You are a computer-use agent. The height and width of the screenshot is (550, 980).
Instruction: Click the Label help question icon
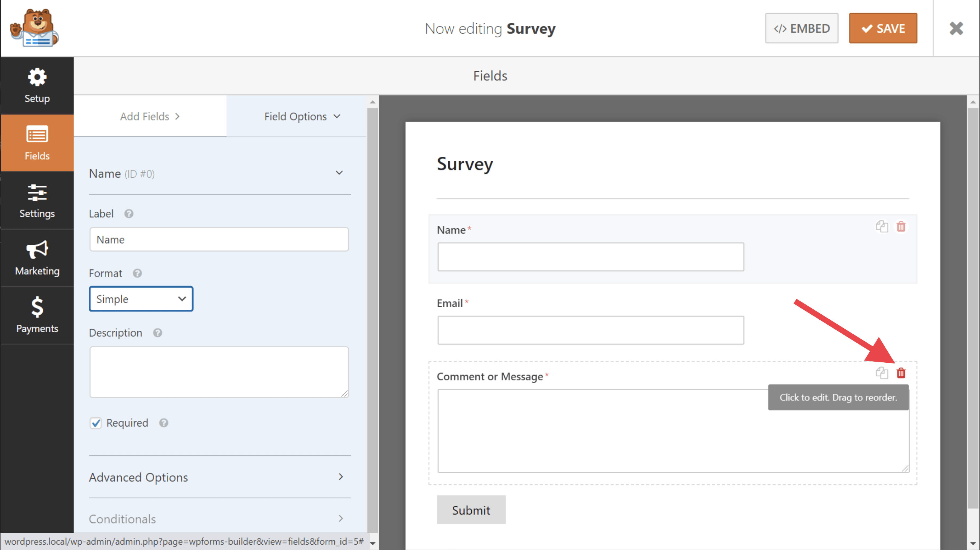tap(128, 213)
